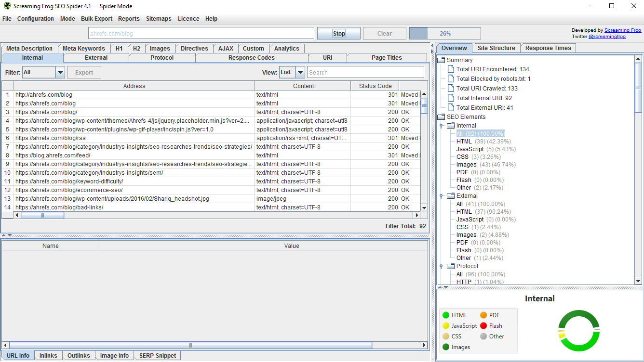Click the URL input field ahrefs.com/blog
This screenshot has width=644, height=362.
tap(201, 33)
